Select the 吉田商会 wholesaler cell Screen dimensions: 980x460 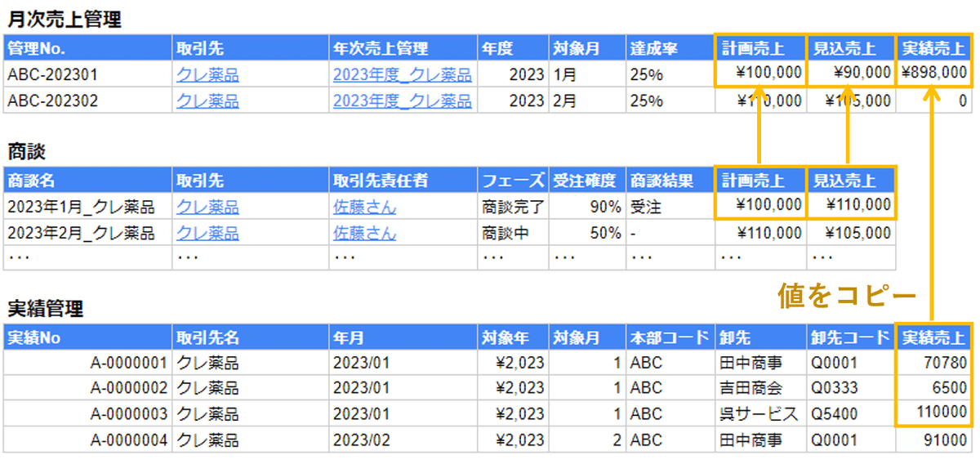[x=760, y=388]
